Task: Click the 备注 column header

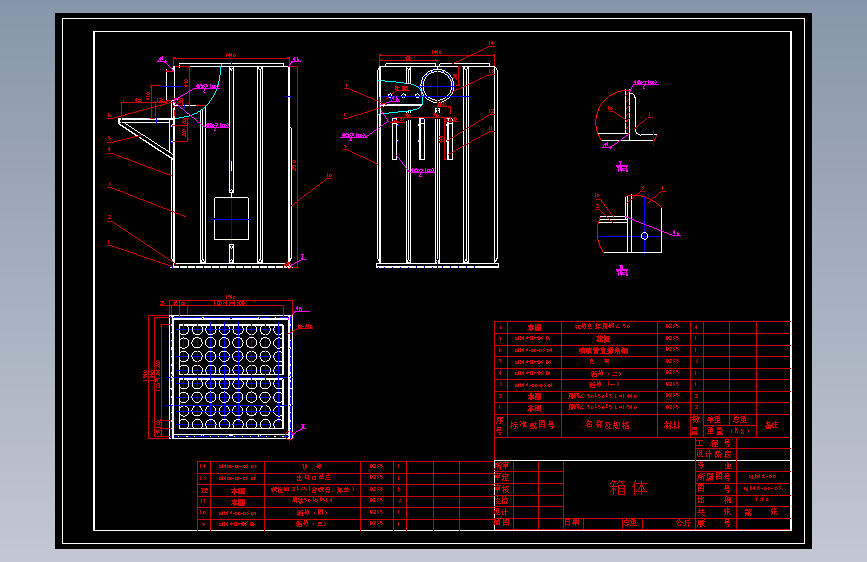Action: click(771, 425)
